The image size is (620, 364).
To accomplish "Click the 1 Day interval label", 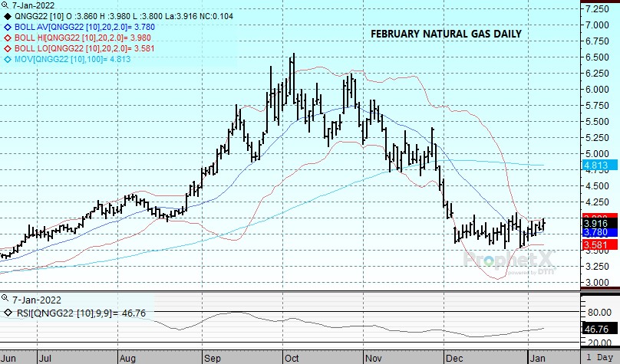I will point(599,357).
